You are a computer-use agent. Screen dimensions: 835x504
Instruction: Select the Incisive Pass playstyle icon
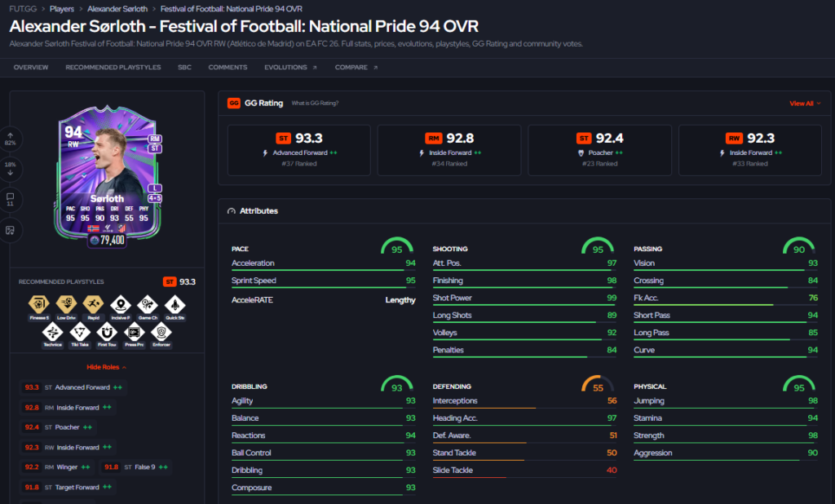(121, 304)
